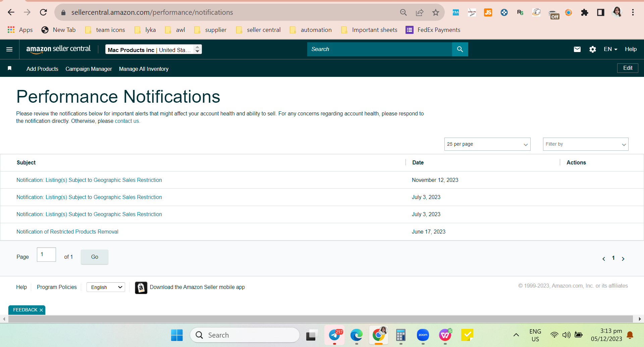Viewport: 644px width, 347px height.
Task: Open the volume speaker tray icon
Action: (x=566, y=335)
